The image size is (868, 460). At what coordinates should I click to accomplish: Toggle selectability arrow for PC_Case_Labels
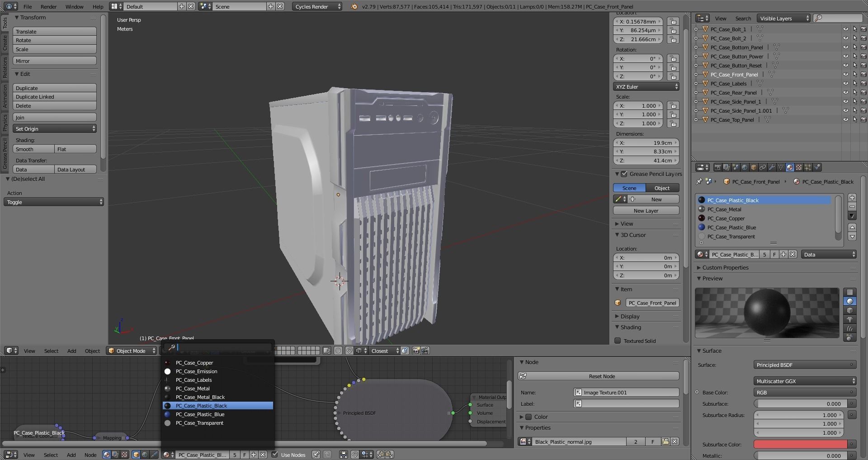click(855, 83)
